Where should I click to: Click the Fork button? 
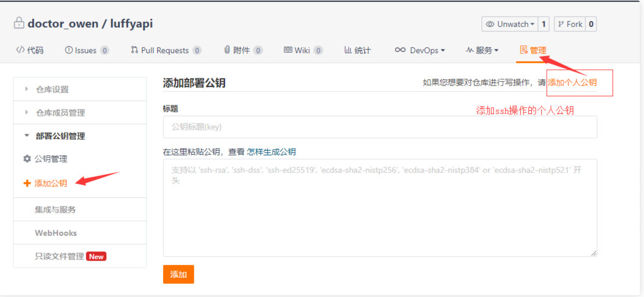tap(570, 24)
